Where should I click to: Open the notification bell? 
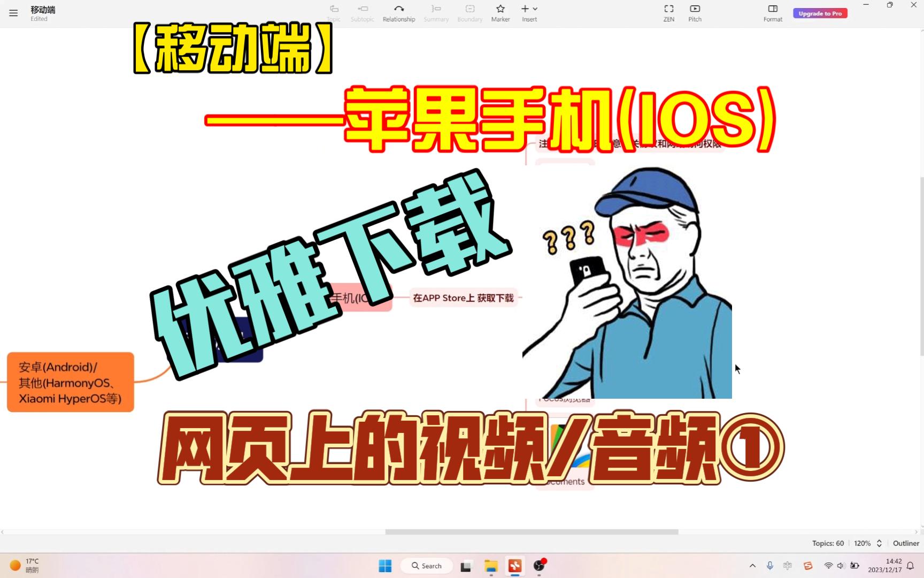[x=910, y=566]
